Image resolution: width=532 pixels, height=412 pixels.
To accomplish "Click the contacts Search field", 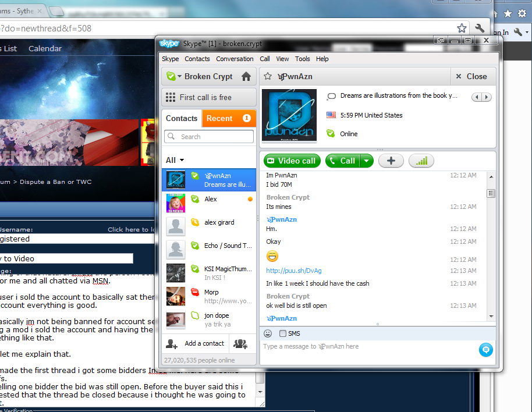I will 209,137.
